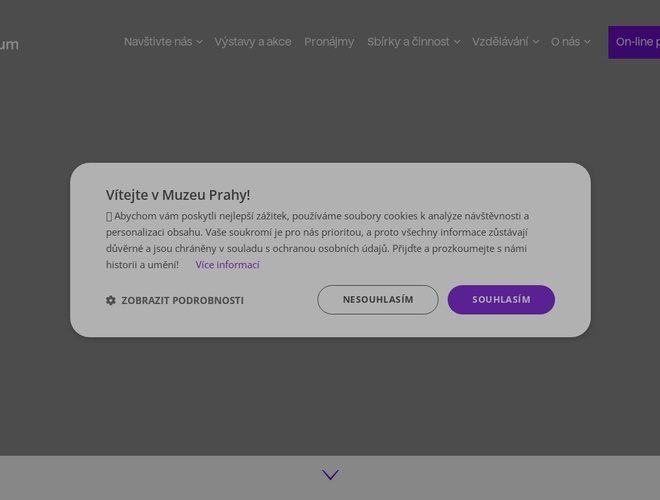Decline cookies with the Nesouhlasím button

click(378, 300)
